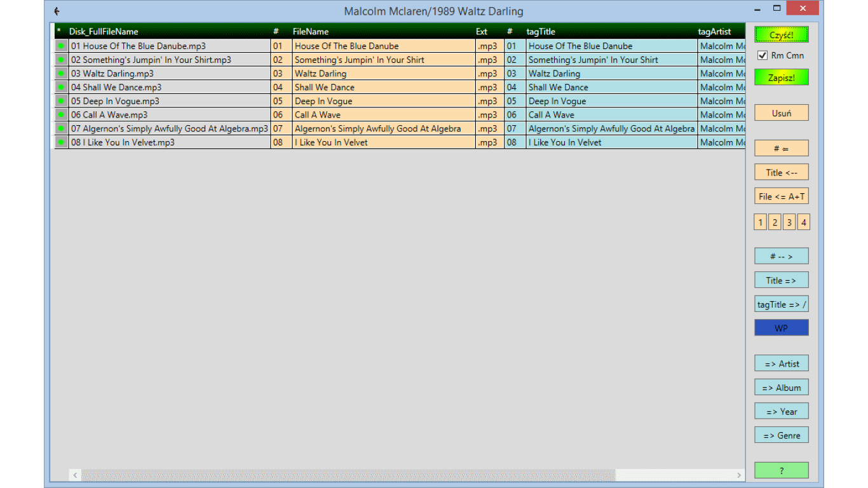Click the '=> Genre' button
This screenshot has width=868, height=488.
782,435
